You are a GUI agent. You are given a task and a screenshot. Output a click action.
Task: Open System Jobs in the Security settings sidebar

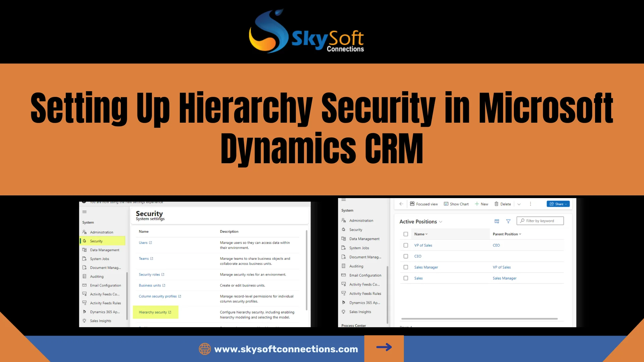(96, 259)
